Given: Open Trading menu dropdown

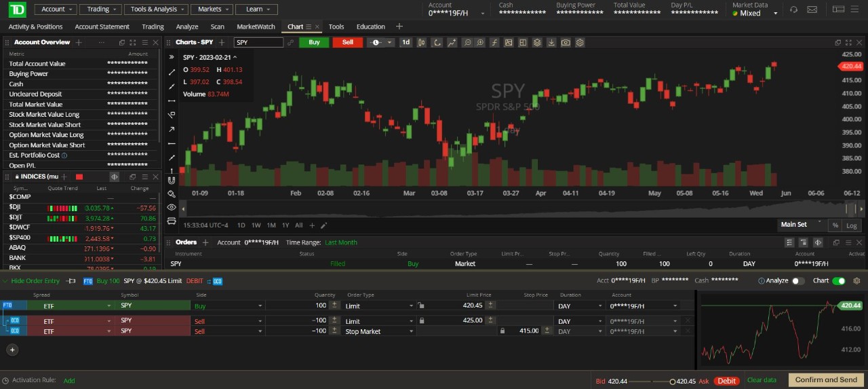Looking at the screenshot, I should (100, 10).
